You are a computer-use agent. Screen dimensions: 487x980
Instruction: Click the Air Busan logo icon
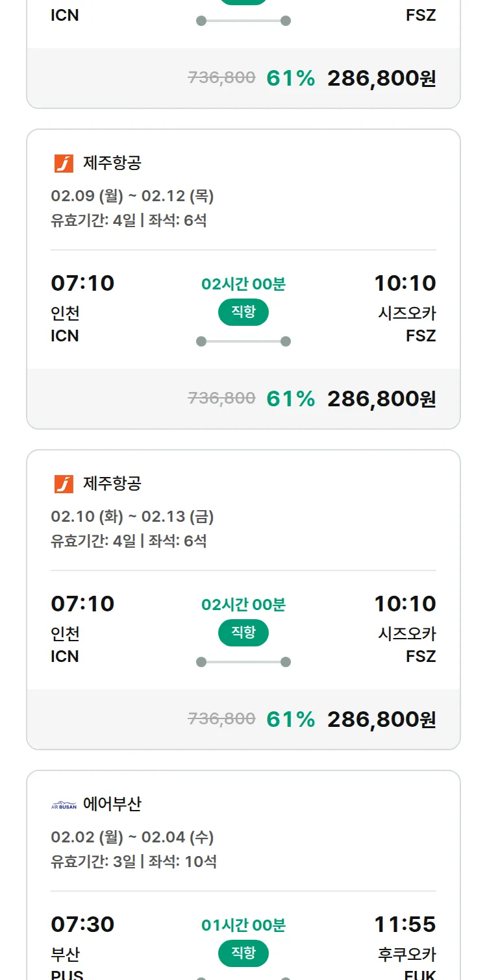[64, 805]
